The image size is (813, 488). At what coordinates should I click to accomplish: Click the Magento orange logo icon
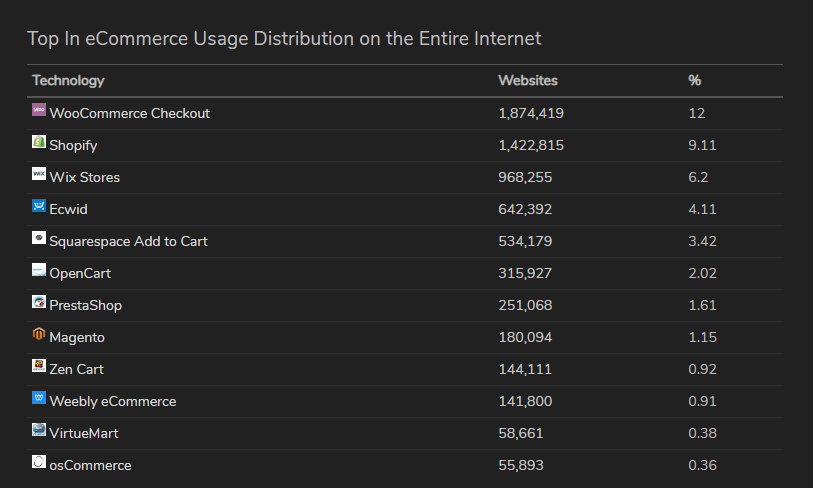coord(39,334)
